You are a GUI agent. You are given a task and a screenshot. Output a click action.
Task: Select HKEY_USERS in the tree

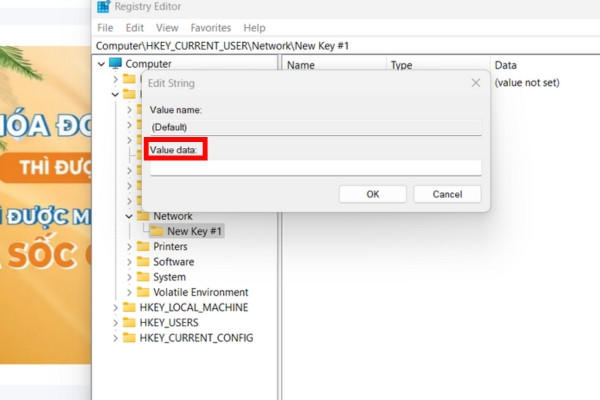pyautogui.click(x=169, y=323)
